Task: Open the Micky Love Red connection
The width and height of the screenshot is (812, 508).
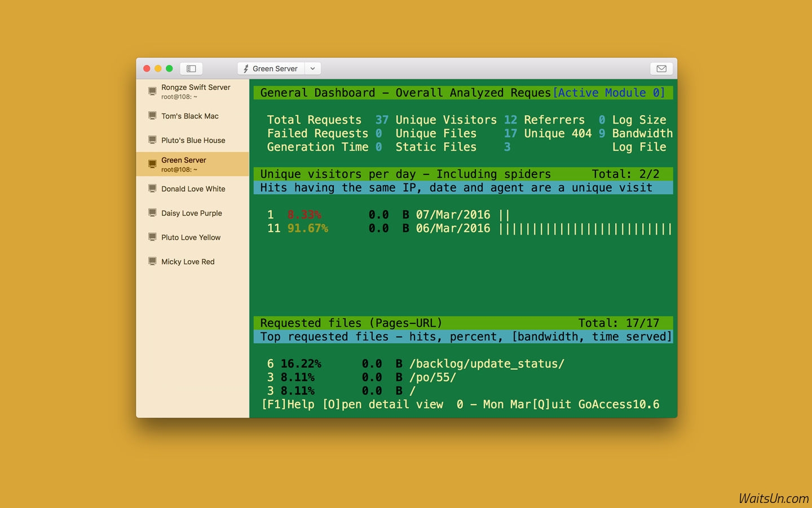Action: pyautogui.click(x=188, y=262)
